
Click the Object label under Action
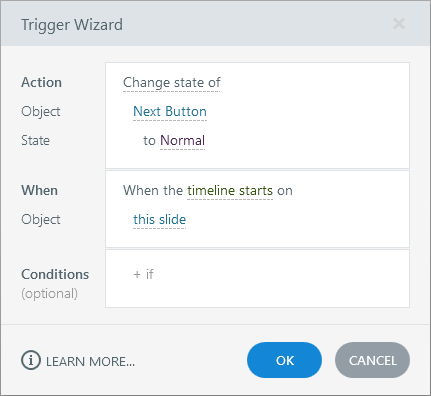[x=41, y=112]
